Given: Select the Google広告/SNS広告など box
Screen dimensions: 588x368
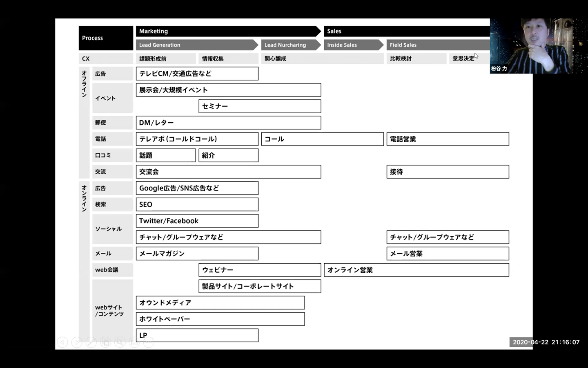Looking at the screenshot, I should 197,188.
